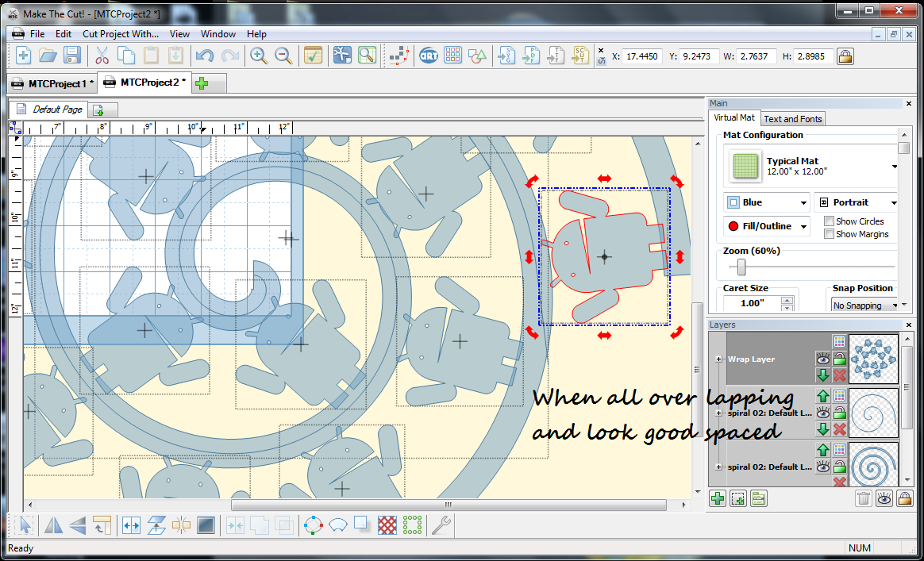The height and width of the screenshot is (561, 924).
Task: Click the node edit dotted-path icon
Action: (399, 56)
